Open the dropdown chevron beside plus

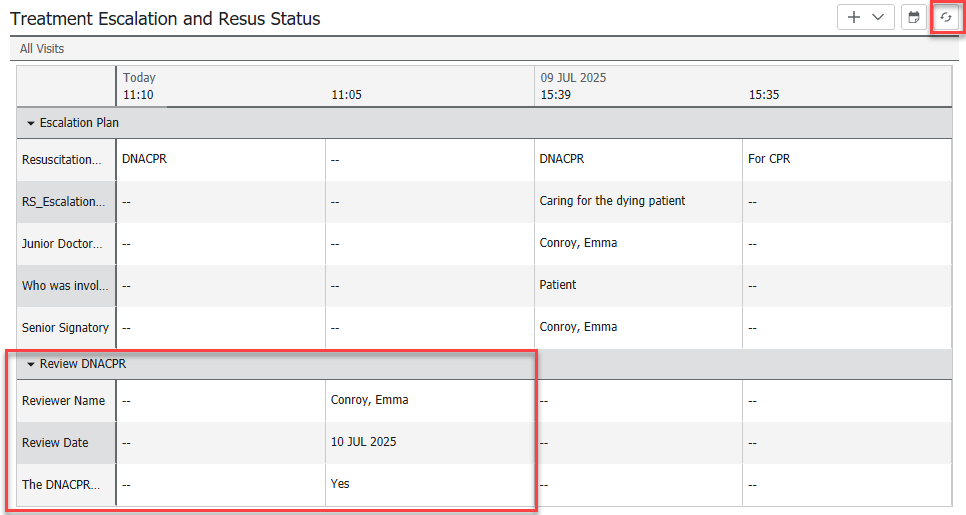click(879, 18)
